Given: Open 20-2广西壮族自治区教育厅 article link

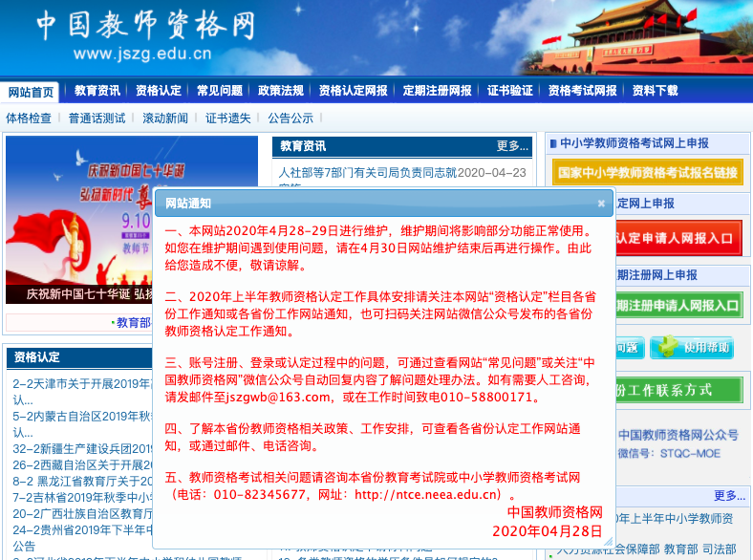Looking at the screenshot, I should pyautogui.click(x=82, y=514).
